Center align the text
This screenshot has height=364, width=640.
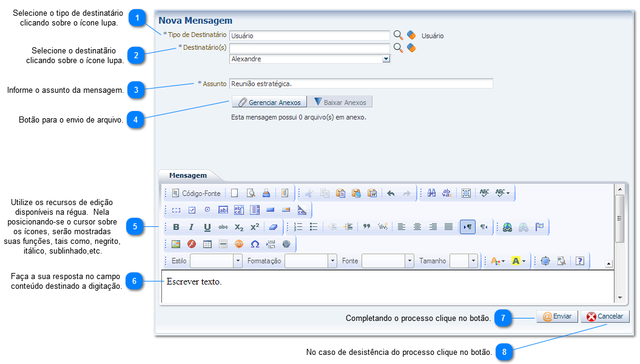[417, 227]
